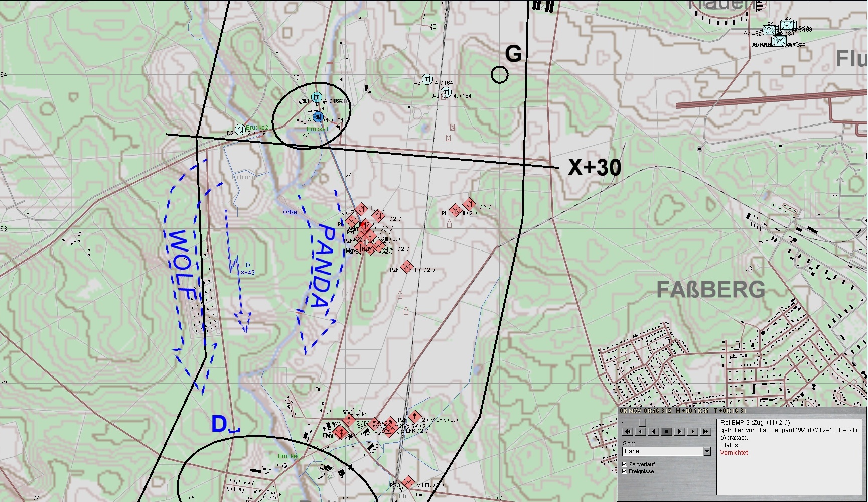868x502 pixels.
Task: Click the objective G circle marker
Action: click(x=499, y=75)
